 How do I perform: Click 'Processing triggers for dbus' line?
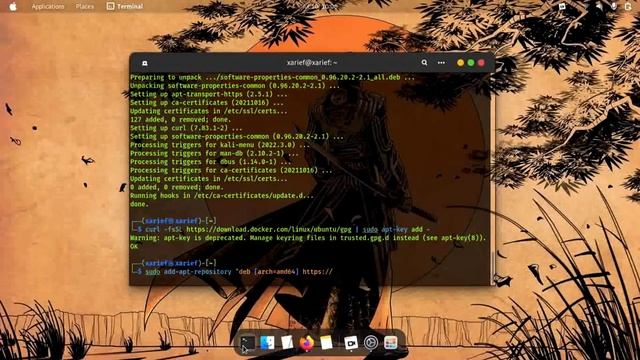pyautogui.click(x=210, y=162)
